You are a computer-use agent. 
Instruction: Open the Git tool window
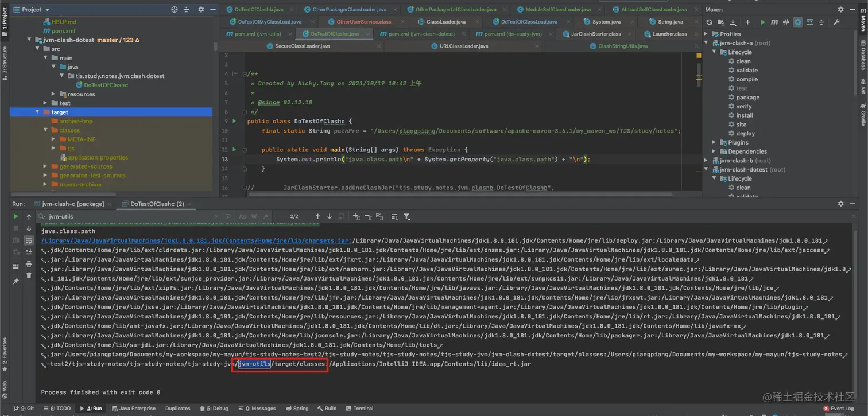(24, 409)
